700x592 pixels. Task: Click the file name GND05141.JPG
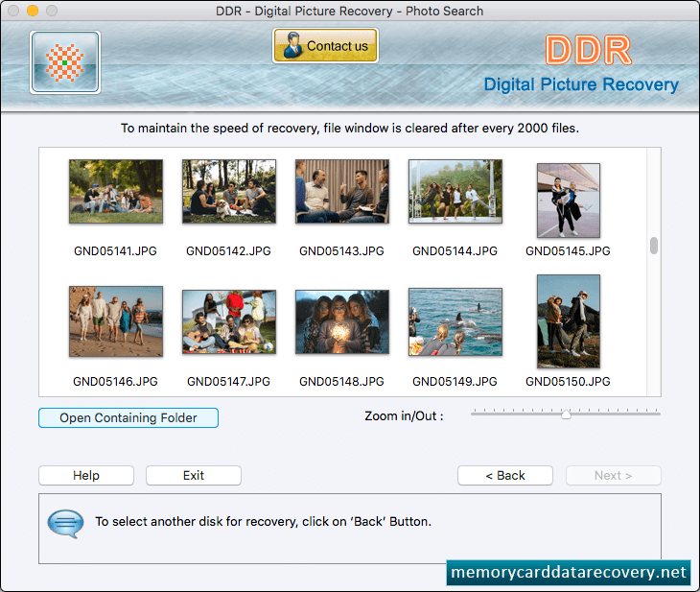(115, 251)
